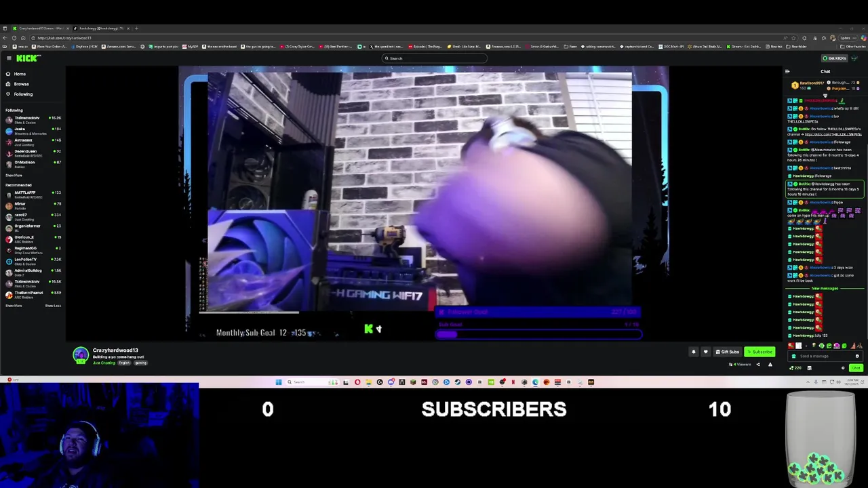Screen dimensions: 868x488
Task: Open RegimentGG recommended channel
Action: point(33,249)
